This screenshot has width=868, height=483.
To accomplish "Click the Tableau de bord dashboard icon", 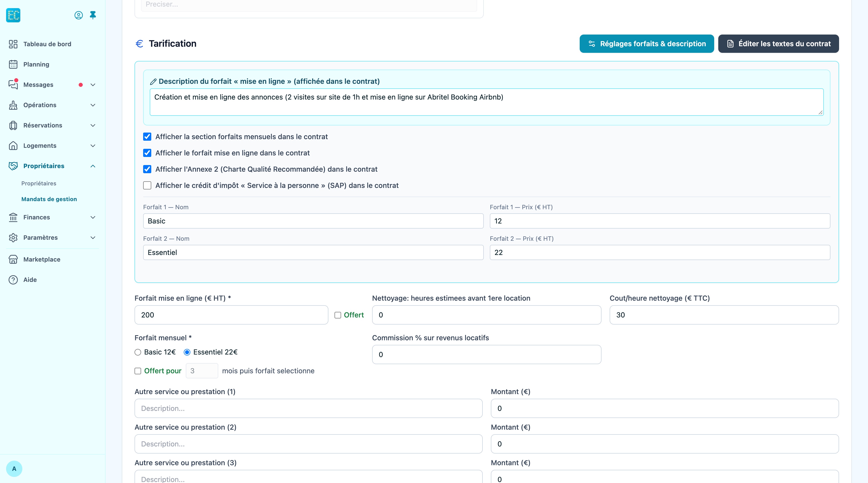I will tap(13, 44).
